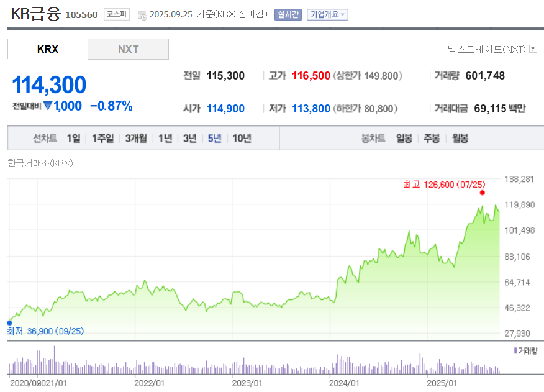Image resolution: width=544 pixels, height=392 pixels.
Task: Switch to the NXT tab
Action: coord(128,49)
